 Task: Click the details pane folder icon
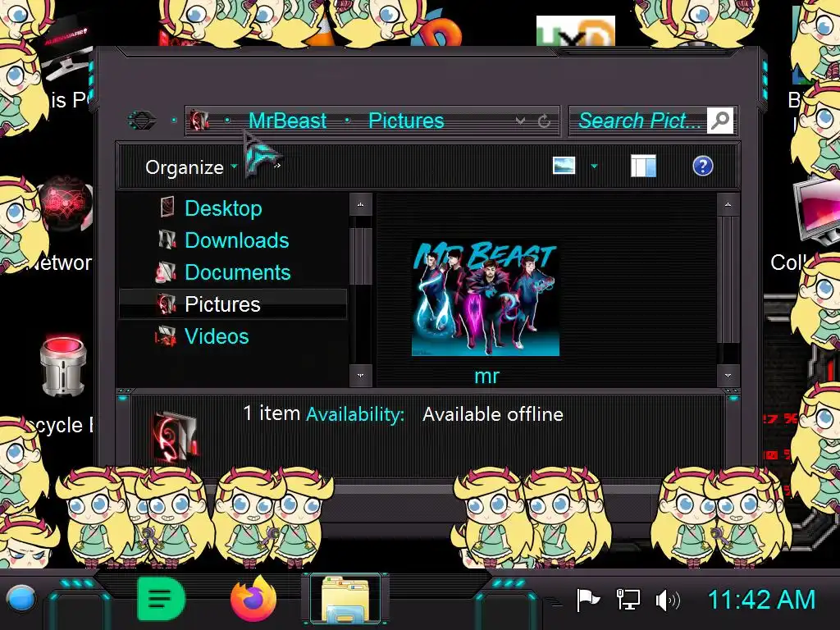click(x=176, y=438)
